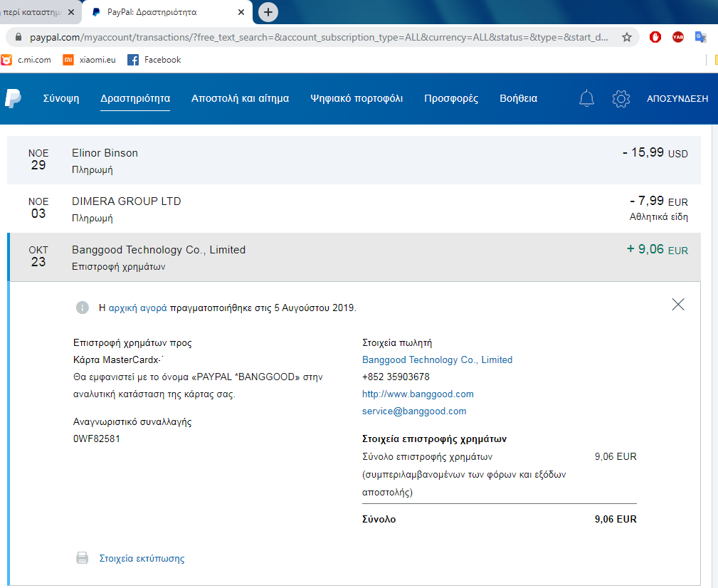Go to Σύνοψη summary page
718x588 pixels.
pyautogui.click(x=61, y=99)
